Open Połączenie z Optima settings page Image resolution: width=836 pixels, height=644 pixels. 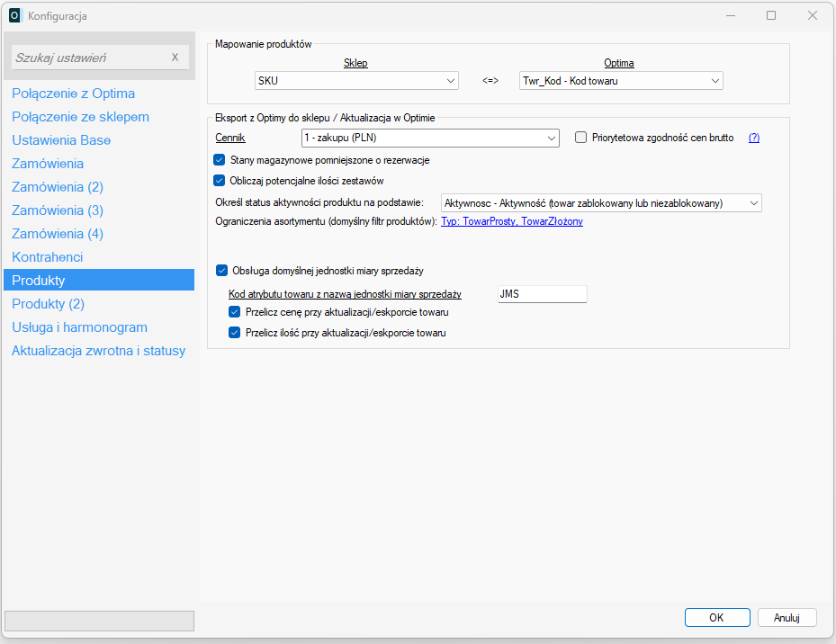click(73, 94)
